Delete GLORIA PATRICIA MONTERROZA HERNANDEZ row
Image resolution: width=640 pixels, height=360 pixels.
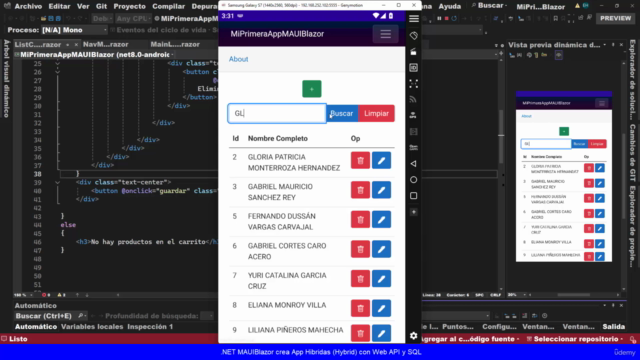pos(360,160)
